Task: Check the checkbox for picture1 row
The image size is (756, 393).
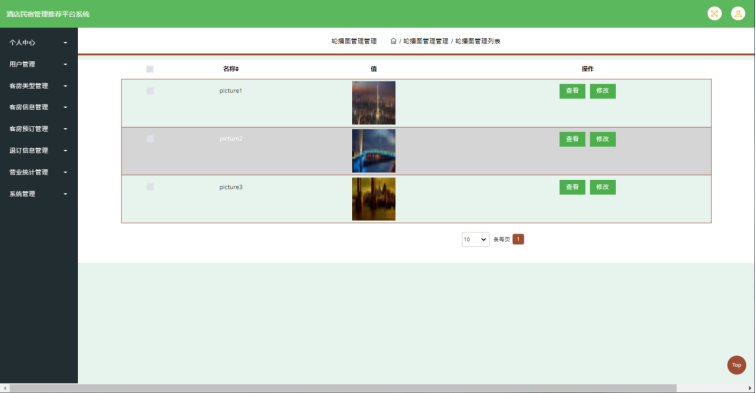Action: point(150,91)
